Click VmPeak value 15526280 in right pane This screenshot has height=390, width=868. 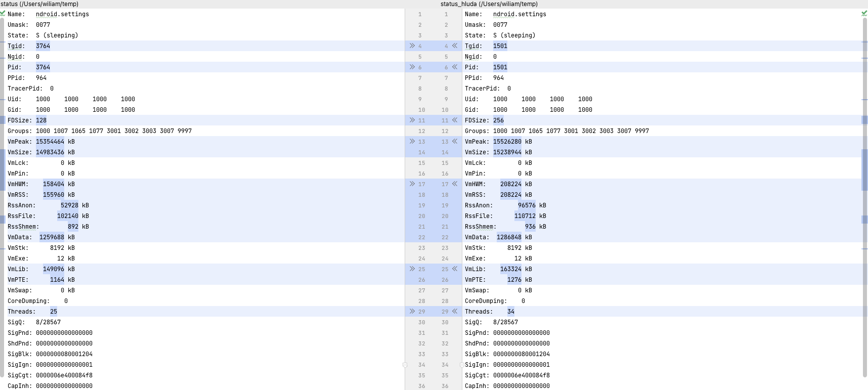tap(507, 142)
